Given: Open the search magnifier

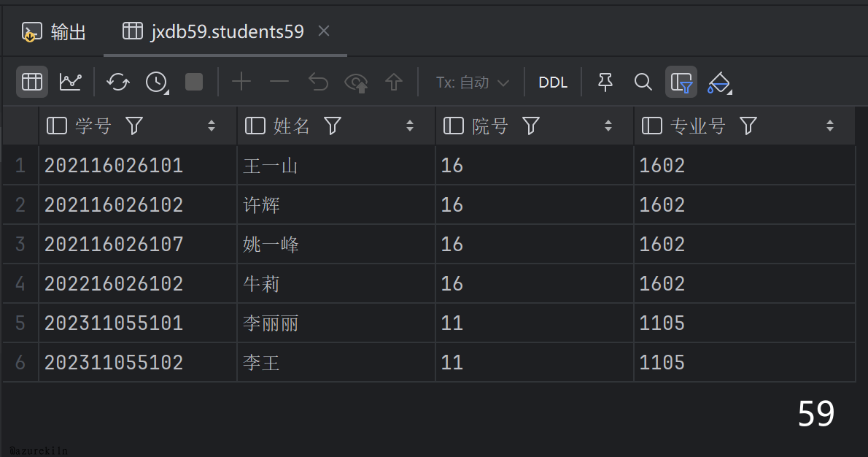Looking at the screenshot, I should [643, 82].
